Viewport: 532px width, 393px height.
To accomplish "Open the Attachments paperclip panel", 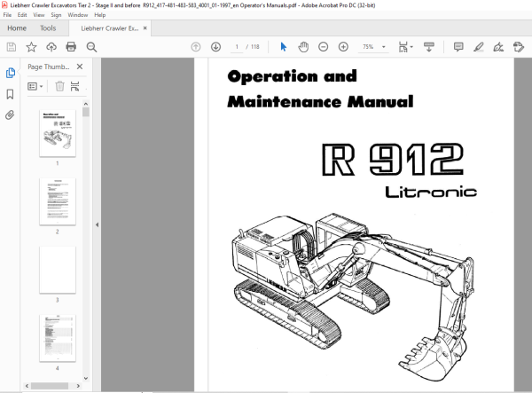I will click(10, 115).
